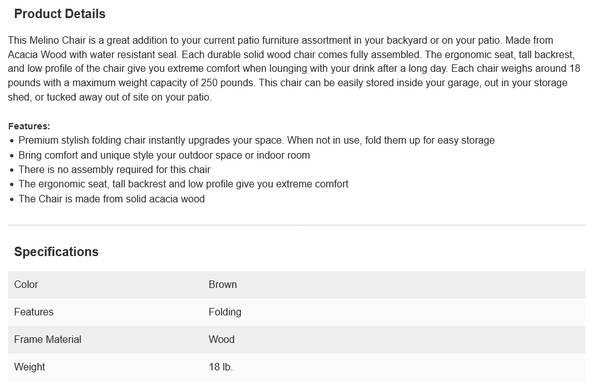Click the Weight label in table

[x=29, y=367]
